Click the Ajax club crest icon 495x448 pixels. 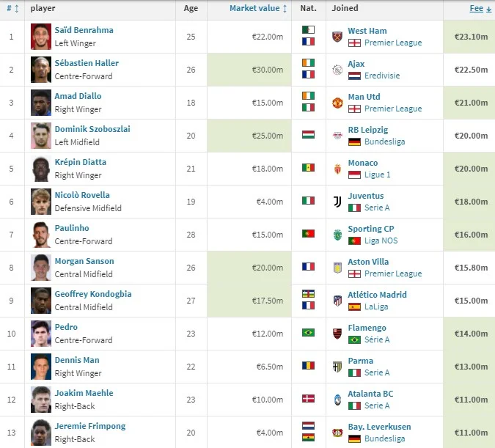337,70
